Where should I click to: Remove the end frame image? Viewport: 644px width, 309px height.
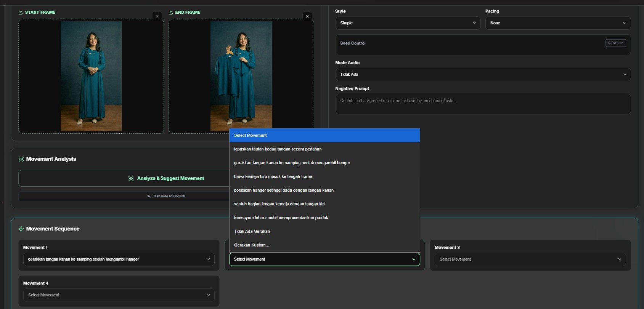[x=307, y=16]
